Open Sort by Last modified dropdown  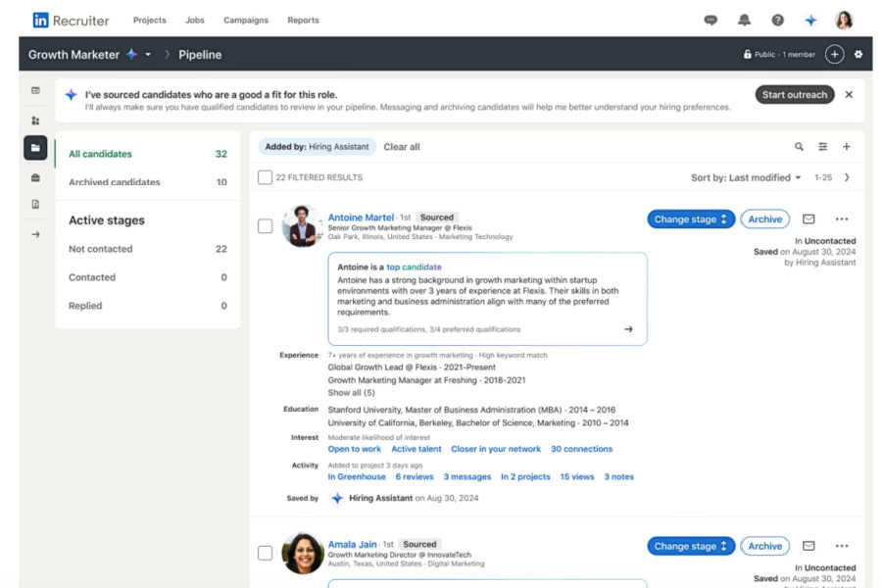(746, 177)
